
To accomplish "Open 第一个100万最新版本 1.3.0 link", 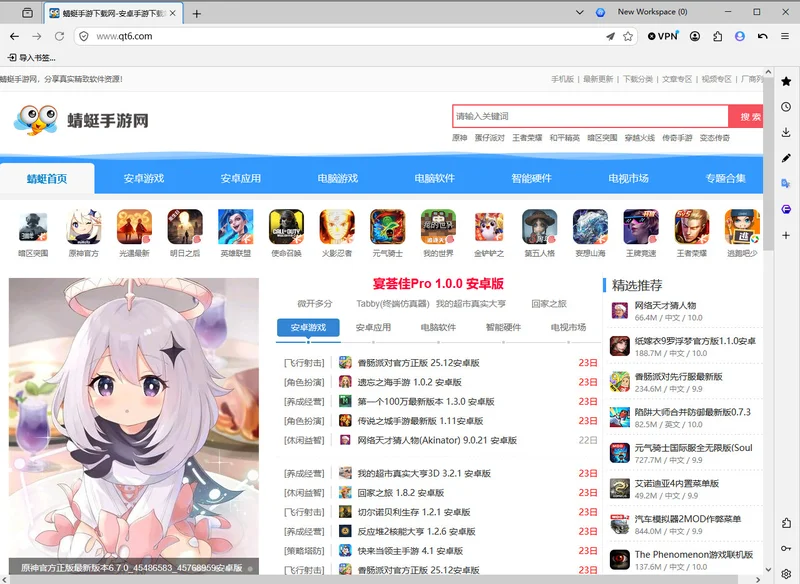I will pos(426,401).
